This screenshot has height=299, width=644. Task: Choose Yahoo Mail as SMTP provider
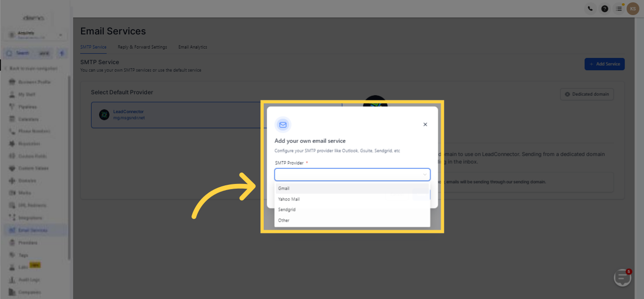[352, 199]
